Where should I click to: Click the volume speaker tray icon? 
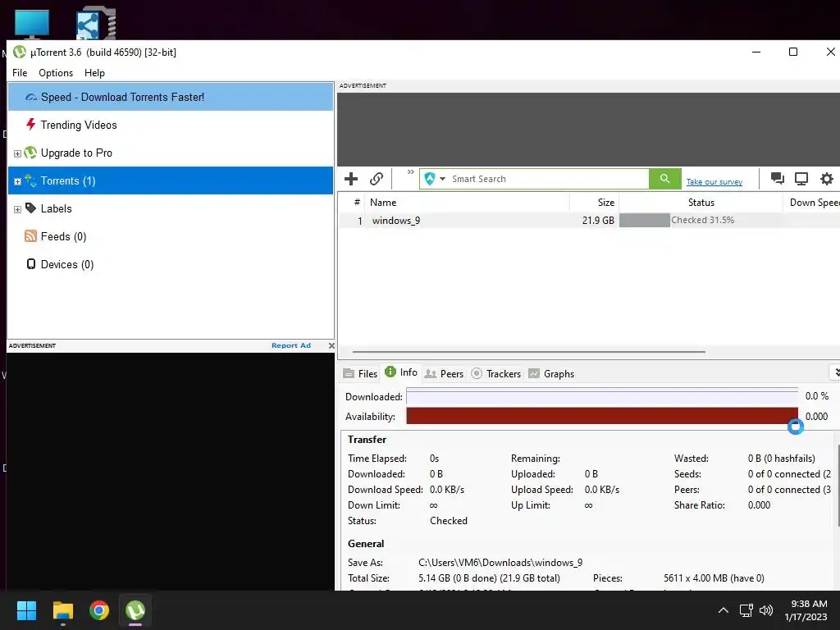tap(766, 610)
